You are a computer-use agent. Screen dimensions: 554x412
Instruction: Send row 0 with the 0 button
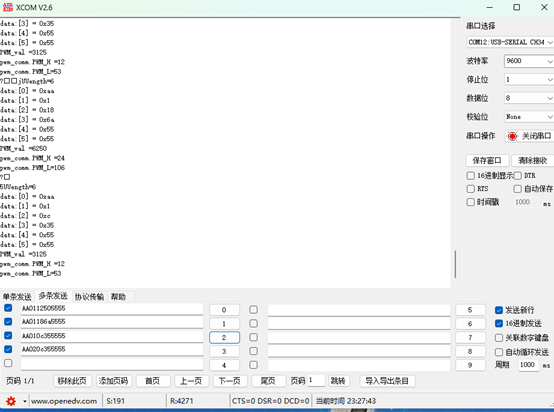(224, 310)
